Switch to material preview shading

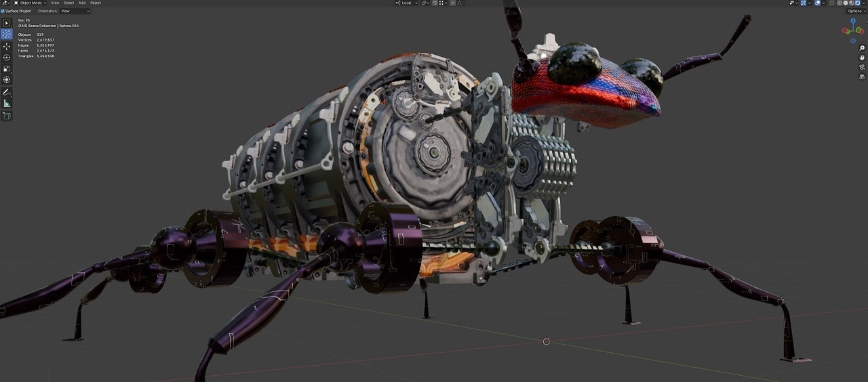coord(852,3)
